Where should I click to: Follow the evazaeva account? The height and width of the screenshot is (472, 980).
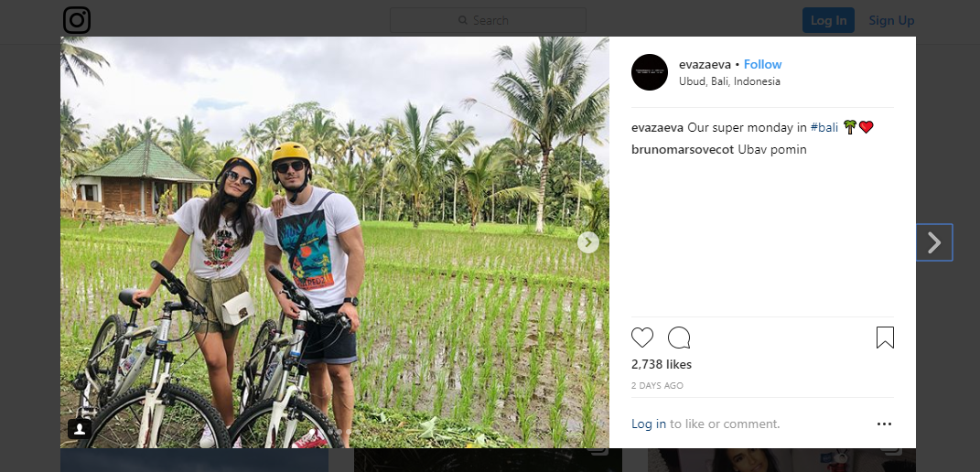coord(762,64)
